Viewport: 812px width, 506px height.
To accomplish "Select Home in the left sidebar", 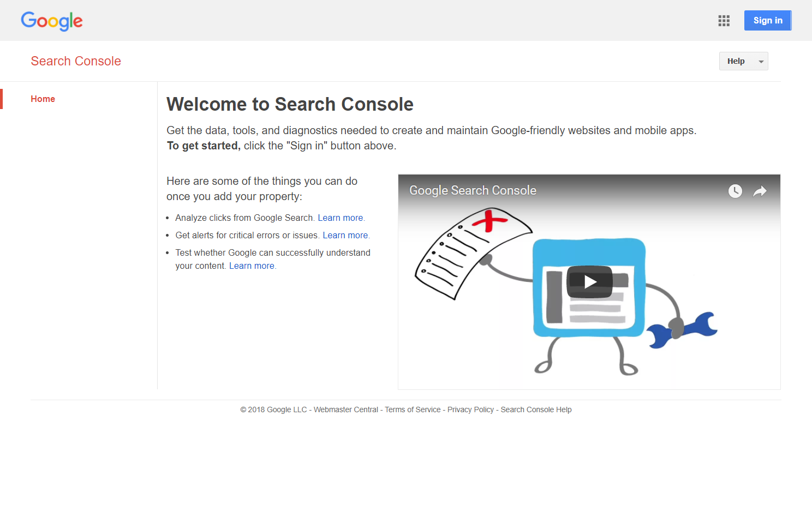I will click(x=43, y=99).
